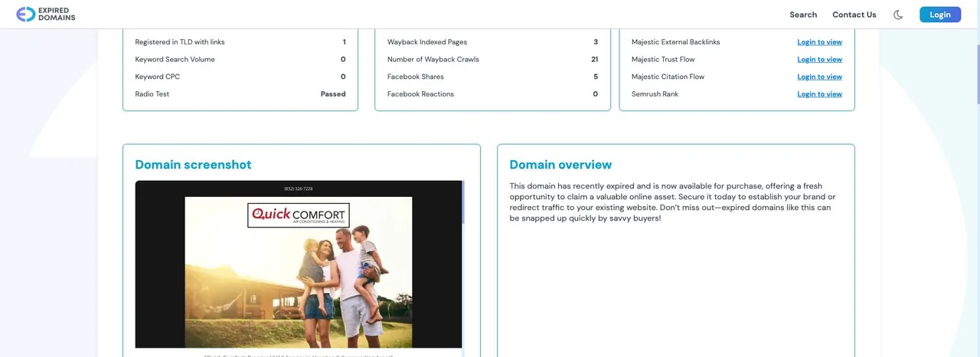Viewport: 980px width, 357px height.
Task: Click the Quick Comfort logo in screenshot
Action: point(299,215)
